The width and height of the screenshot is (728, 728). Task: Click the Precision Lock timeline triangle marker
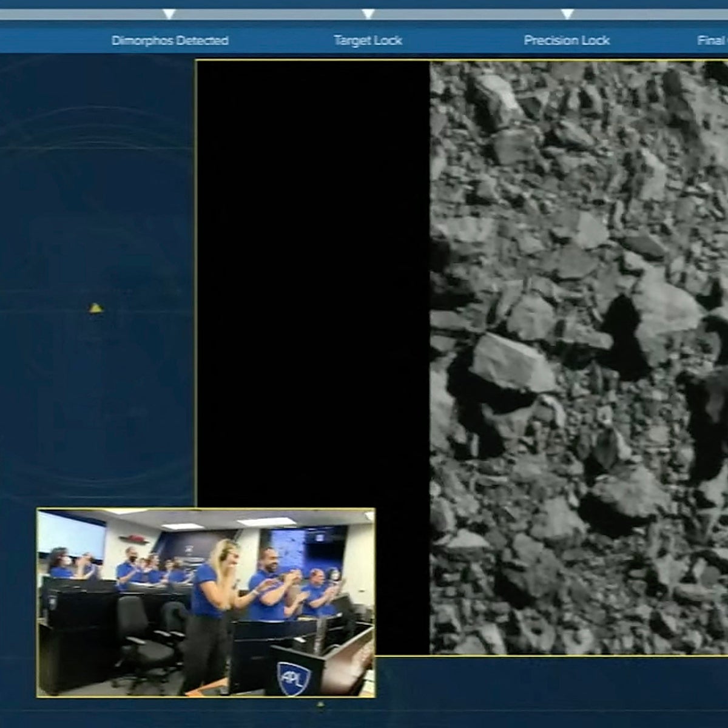(x=567, y=13)
